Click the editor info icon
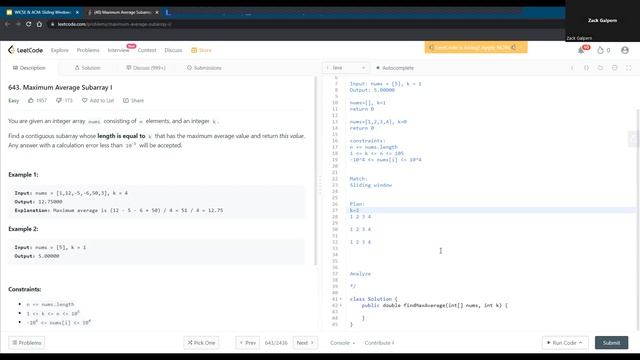This screenshot has width=640, height=360. click(572, 68)
